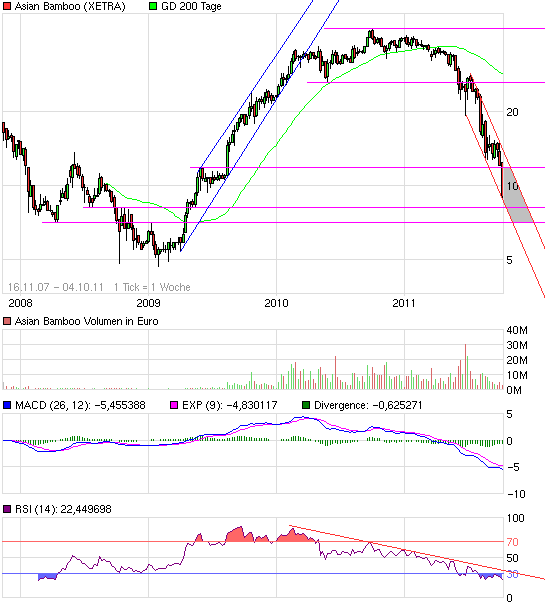
Task: Click the magenta EXP (9) legend swatch
Action: 174,405
